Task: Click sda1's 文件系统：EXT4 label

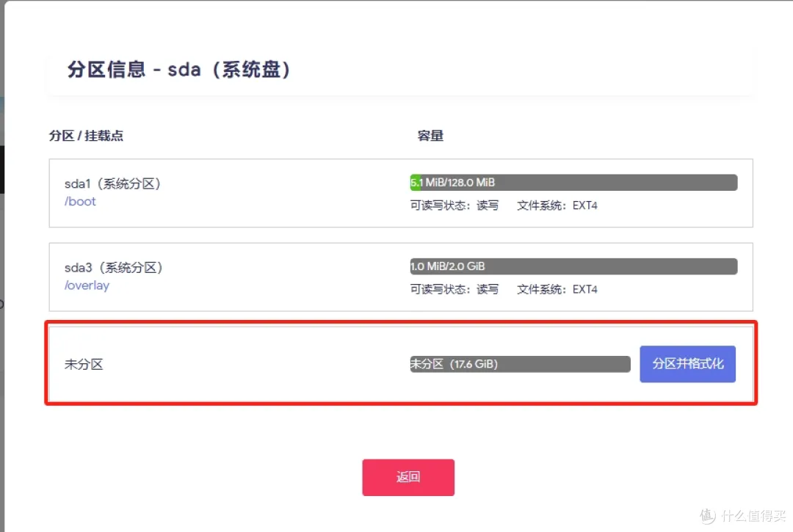Action: (557, 205)
